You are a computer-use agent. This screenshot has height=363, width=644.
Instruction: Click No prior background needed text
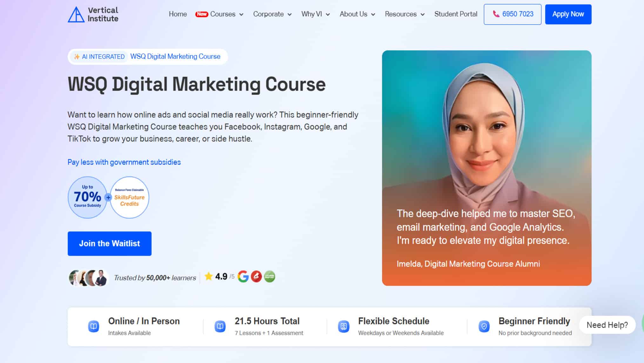pyautogui.click(x=535, y=333)
